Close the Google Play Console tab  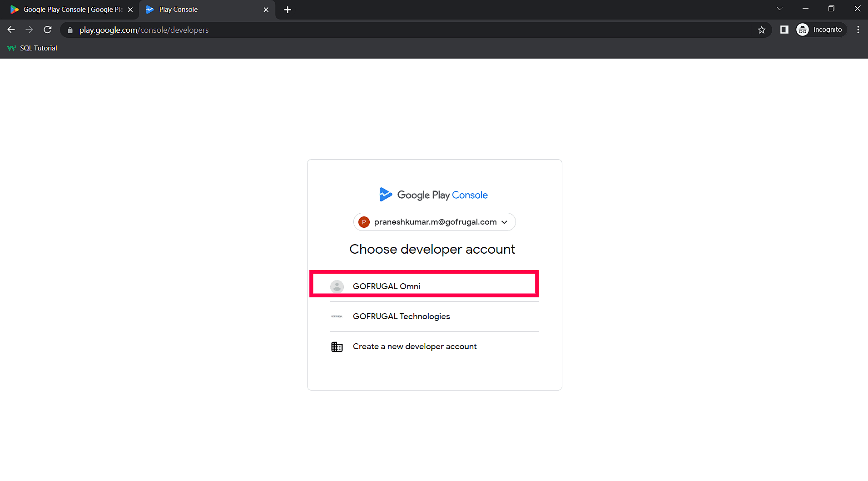pyautogui.click(x=130, y=10)
